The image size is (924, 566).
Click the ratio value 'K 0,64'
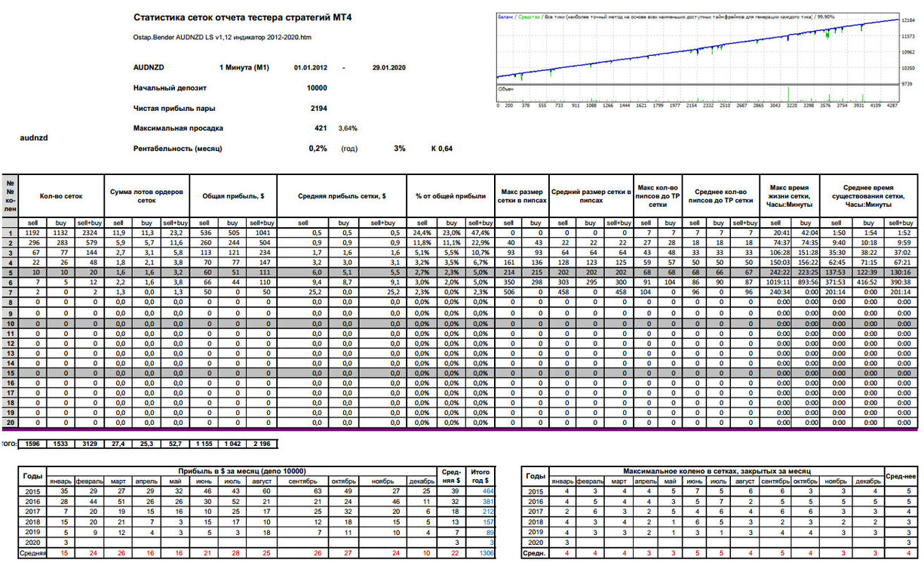441,149
